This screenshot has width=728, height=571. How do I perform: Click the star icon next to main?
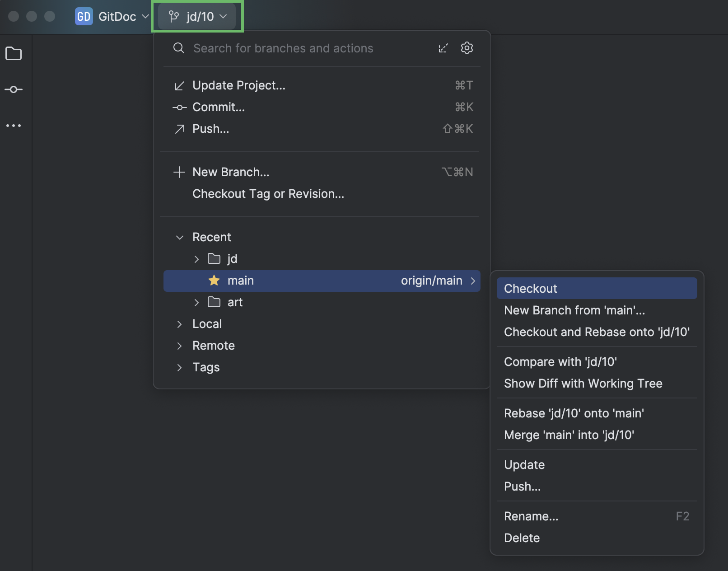[x=214, y=281]
